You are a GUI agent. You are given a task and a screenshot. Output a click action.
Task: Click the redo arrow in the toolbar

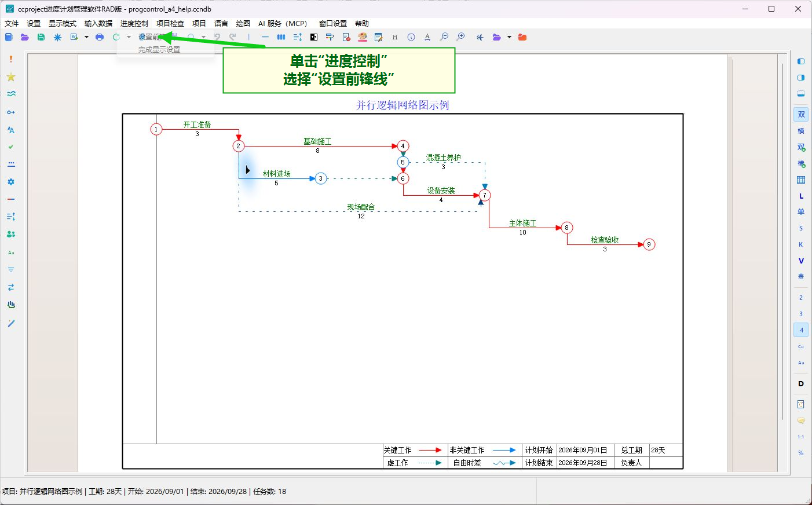click(232, 37)
